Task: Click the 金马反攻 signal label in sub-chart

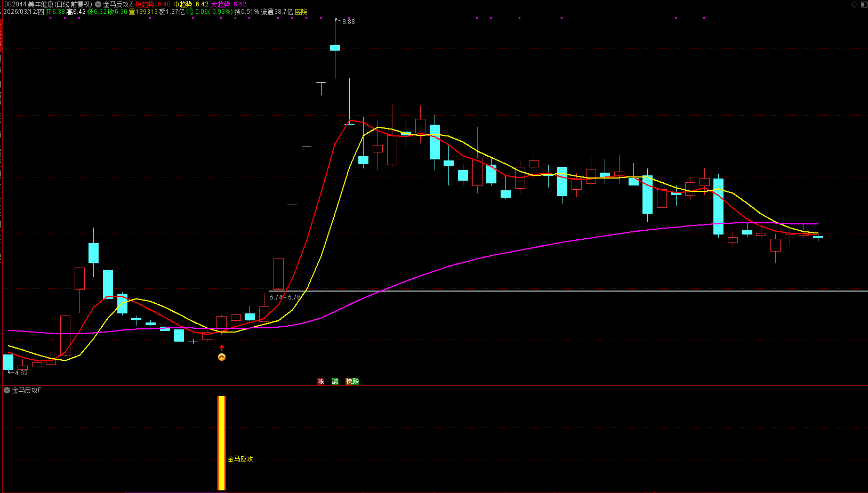Action: tap(240, 459)
